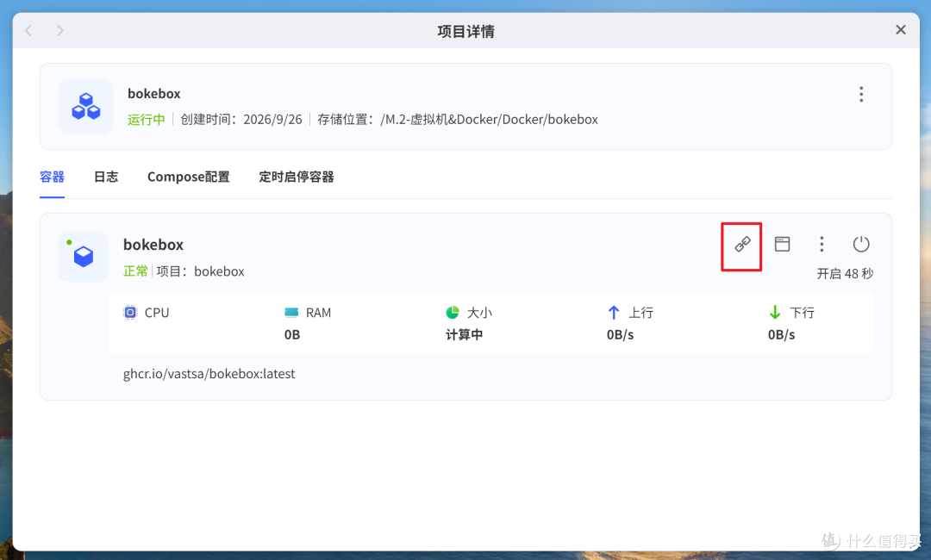Click the 上行 upload arrow icon
Image resolution: width=931 pixels, height=560 pixels.
[614, 312]
